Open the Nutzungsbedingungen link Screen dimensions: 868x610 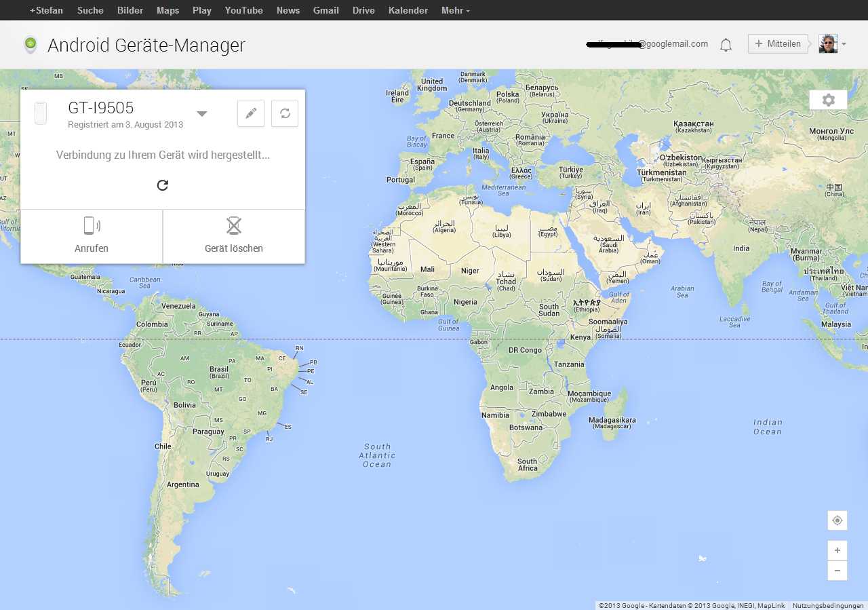coord(828,605)
